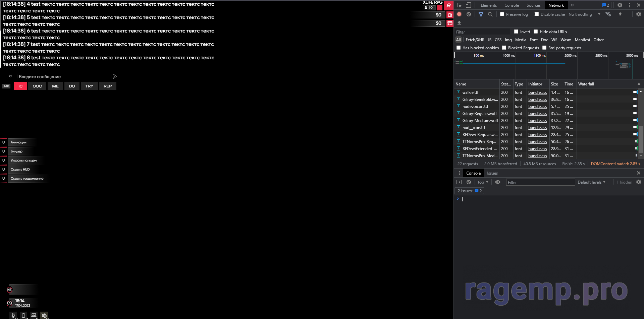This screenshot has width=644, height=319.
Task: Open console settings gear icon
Action: pos(638,182)
